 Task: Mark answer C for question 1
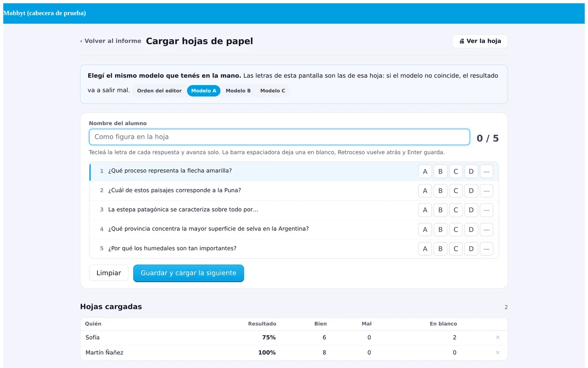click(456, 172)
